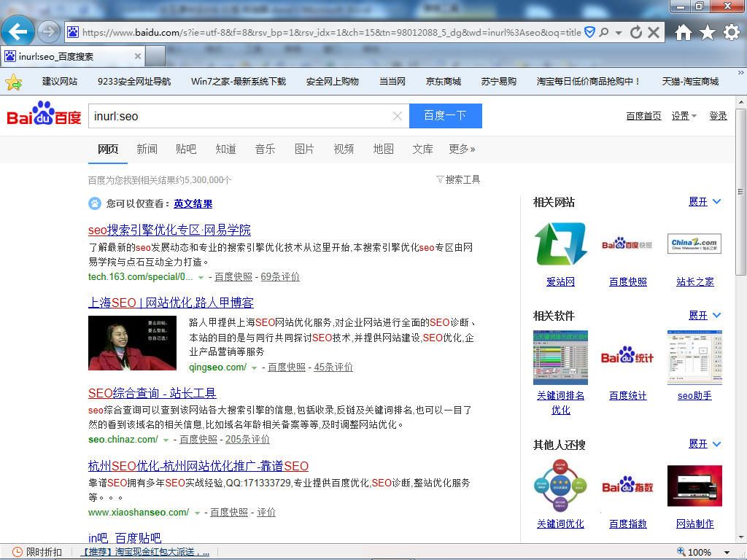Switch to the 贴吧 search tab
Viewport: 747px width, 560px height.
[x=186, y=149]
